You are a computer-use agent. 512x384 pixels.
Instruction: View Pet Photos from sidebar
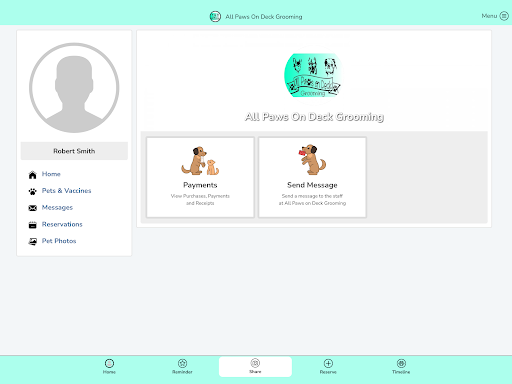coord(59,241)
